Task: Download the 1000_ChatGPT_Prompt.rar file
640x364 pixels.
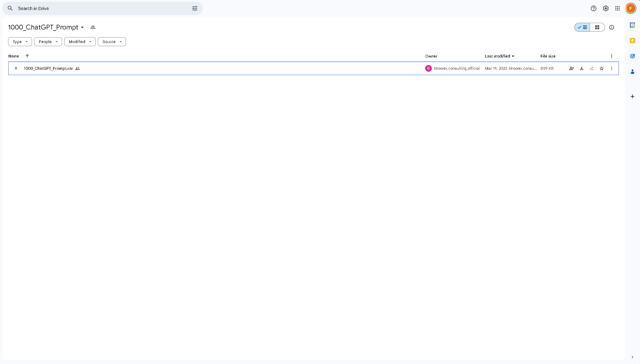Action: [x=582, y=68]
